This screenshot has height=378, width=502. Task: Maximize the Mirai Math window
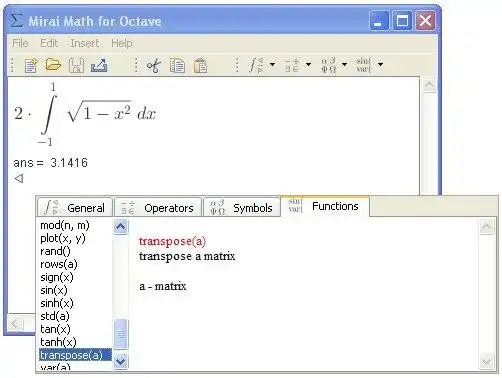402,21
